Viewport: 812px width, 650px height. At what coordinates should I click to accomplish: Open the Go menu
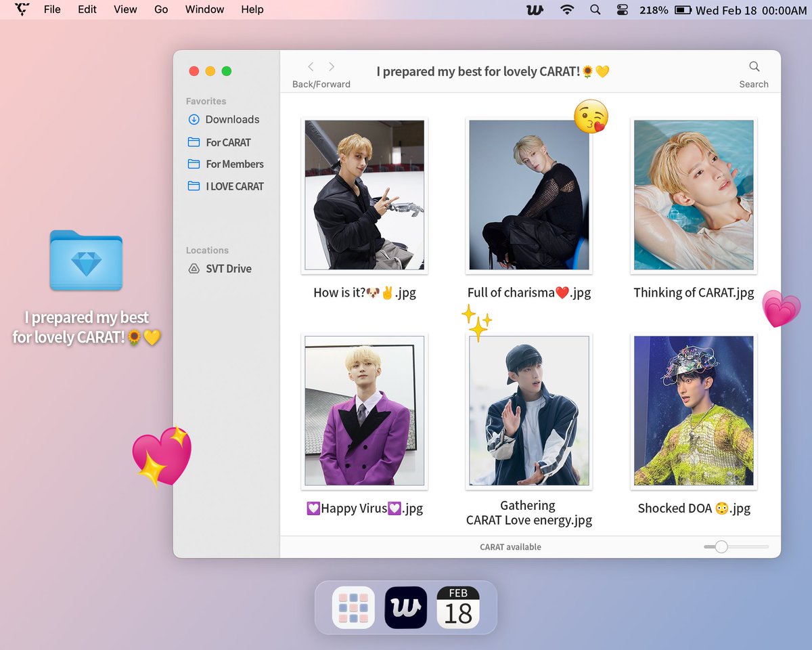pyautogui.click(x=160, y=9)
